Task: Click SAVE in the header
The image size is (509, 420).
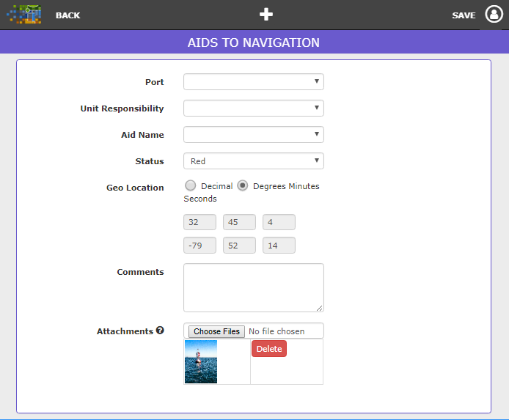Action: (x=464, y=15)
